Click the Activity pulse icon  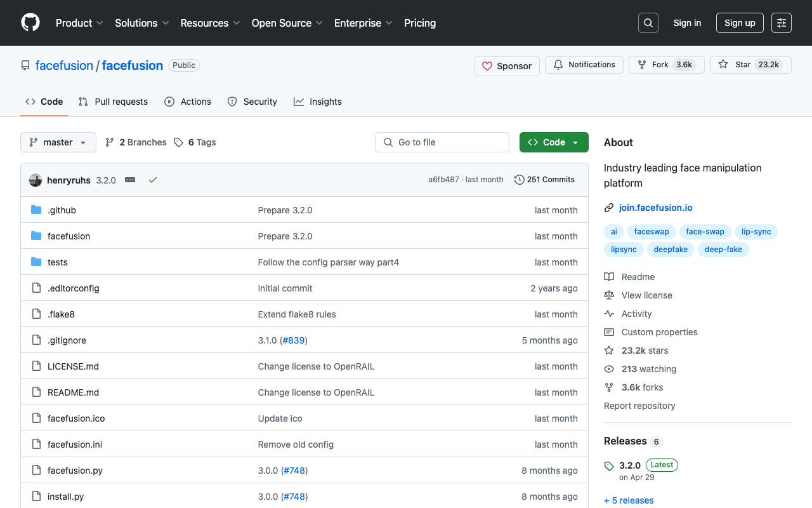tap(609, 314)
